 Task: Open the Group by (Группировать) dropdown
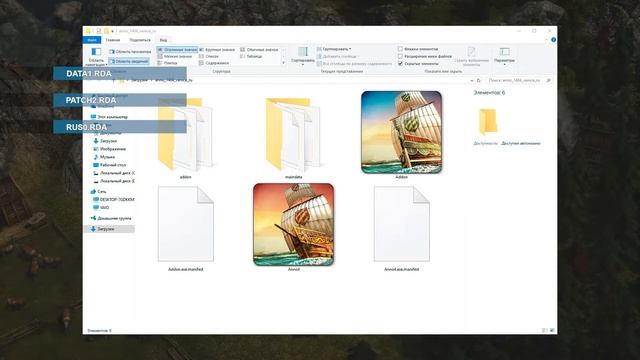[334, 49]
